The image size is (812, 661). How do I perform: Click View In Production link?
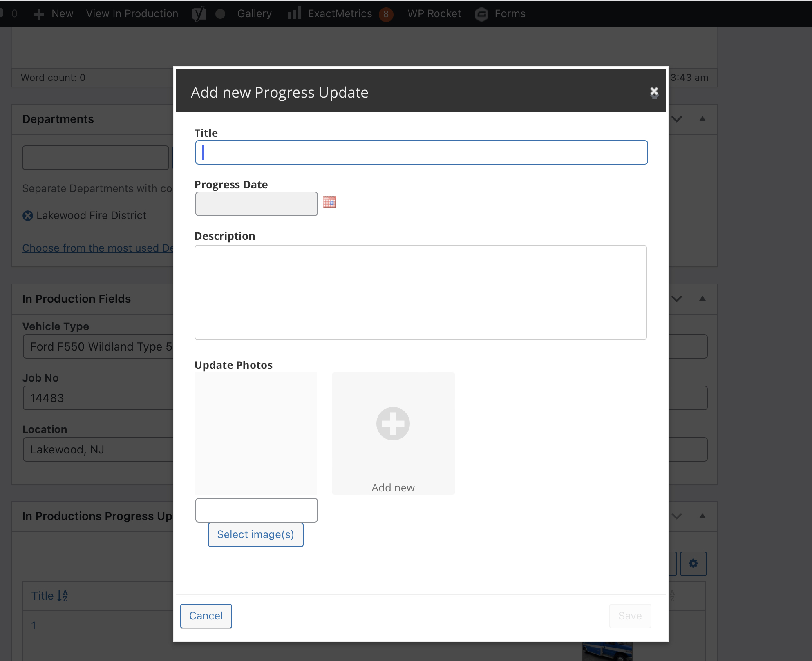pos(132,13)
